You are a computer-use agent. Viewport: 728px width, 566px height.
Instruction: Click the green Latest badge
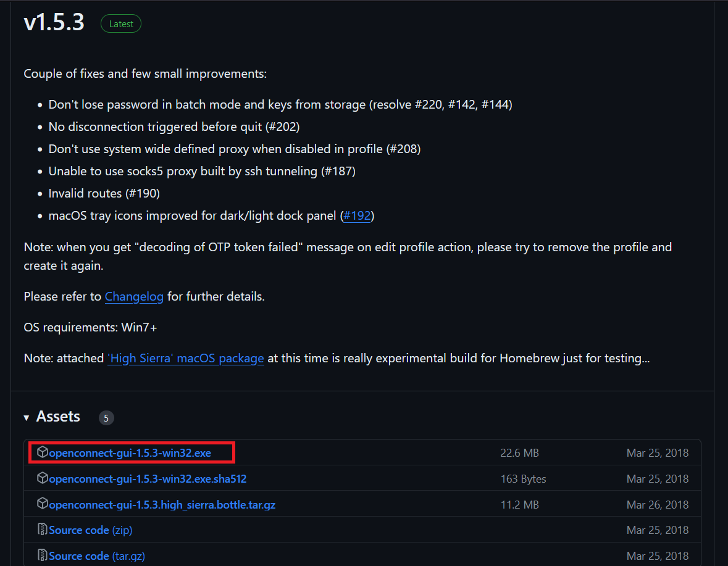121,24
